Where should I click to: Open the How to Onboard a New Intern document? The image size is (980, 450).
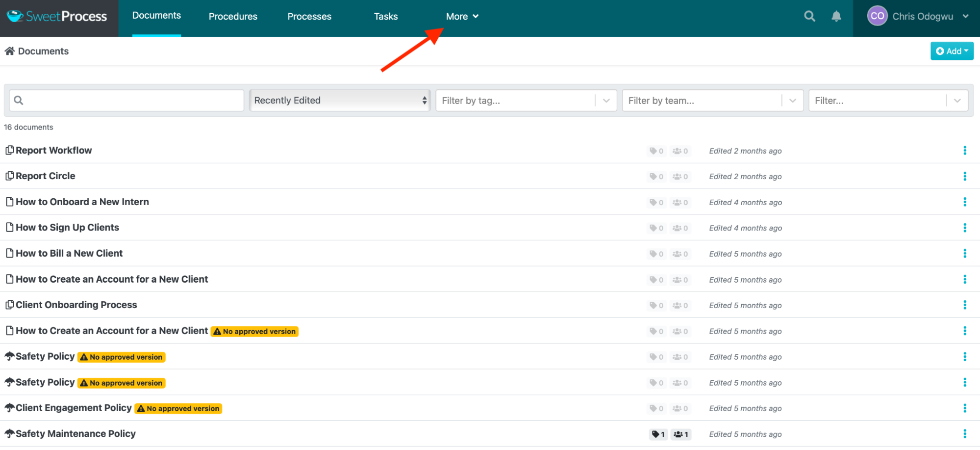pos(82,202)
